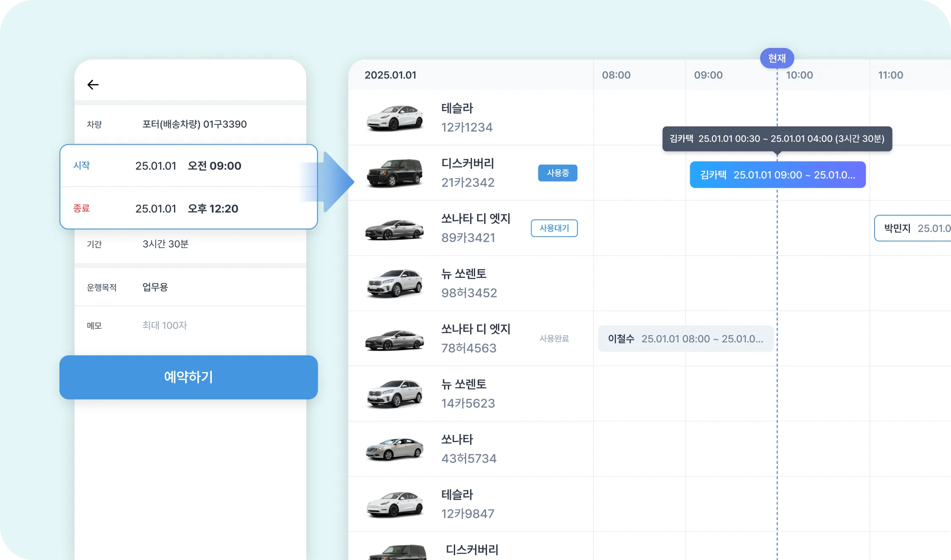This screenshot has width=951, height=560.
Task: Select the 08:00 time column header
Action: coord(616,75)
